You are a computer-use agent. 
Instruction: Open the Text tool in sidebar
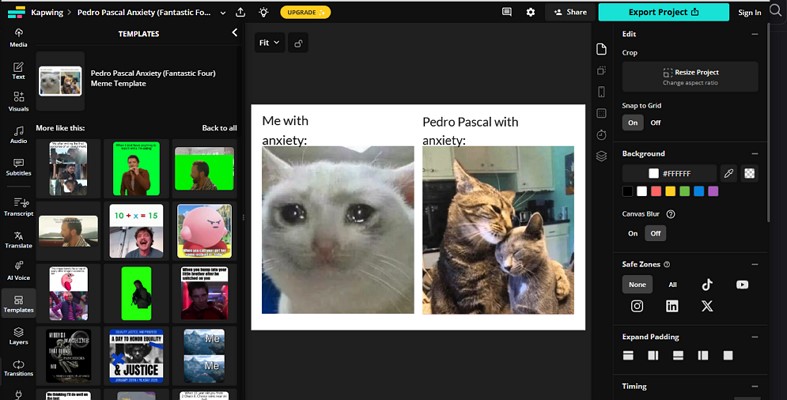click(x=19, y=71)
